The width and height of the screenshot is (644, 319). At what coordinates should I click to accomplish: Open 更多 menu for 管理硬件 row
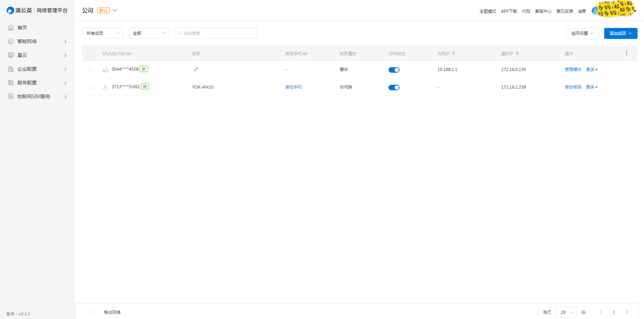click(x=592, y=70)
